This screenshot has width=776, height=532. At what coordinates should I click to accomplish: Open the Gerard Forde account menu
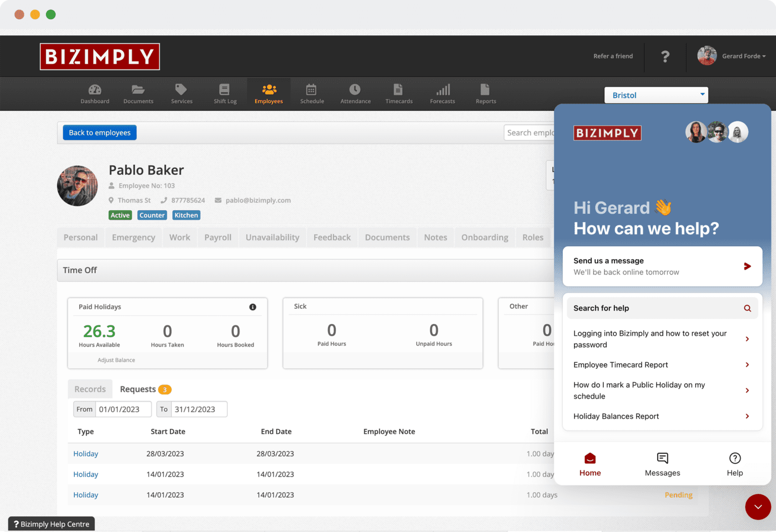[x=732, y=56]
